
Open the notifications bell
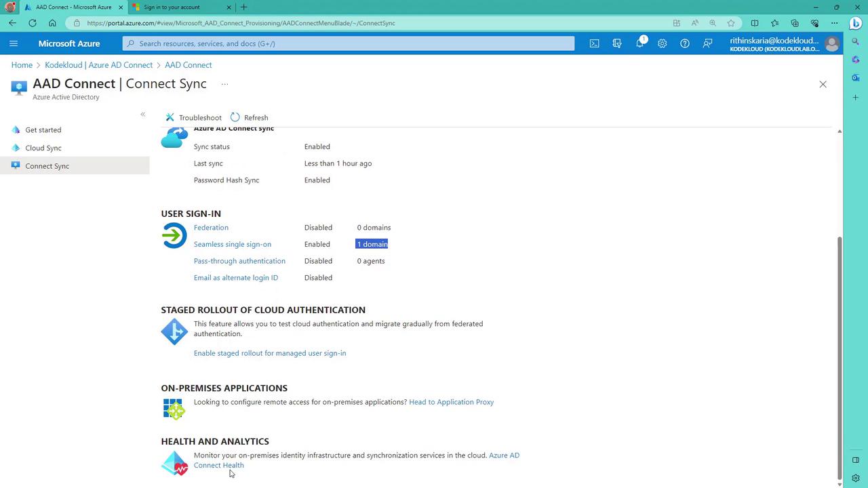(639, 43)
